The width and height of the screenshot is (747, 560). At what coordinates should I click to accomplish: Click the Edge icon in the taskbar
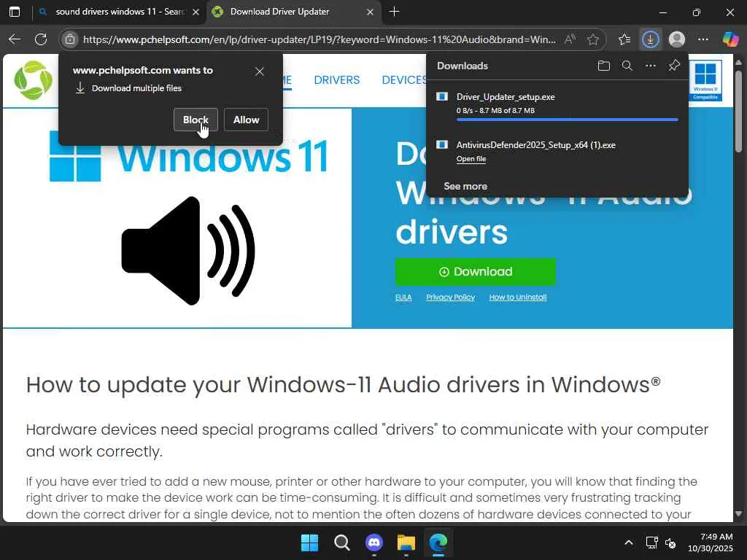click(x=438, y=542)
